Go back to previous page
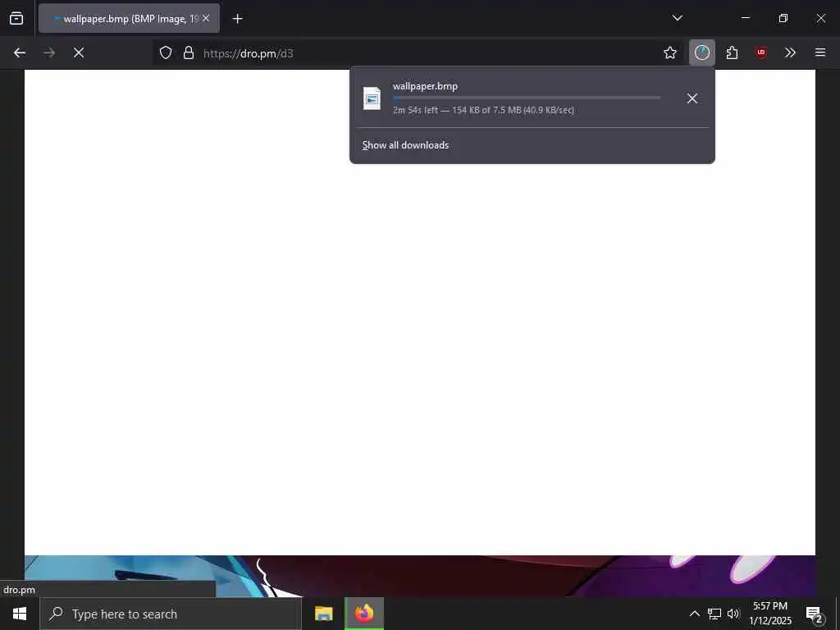The width and height of the screenshot is (840, 630). (20, 52)
